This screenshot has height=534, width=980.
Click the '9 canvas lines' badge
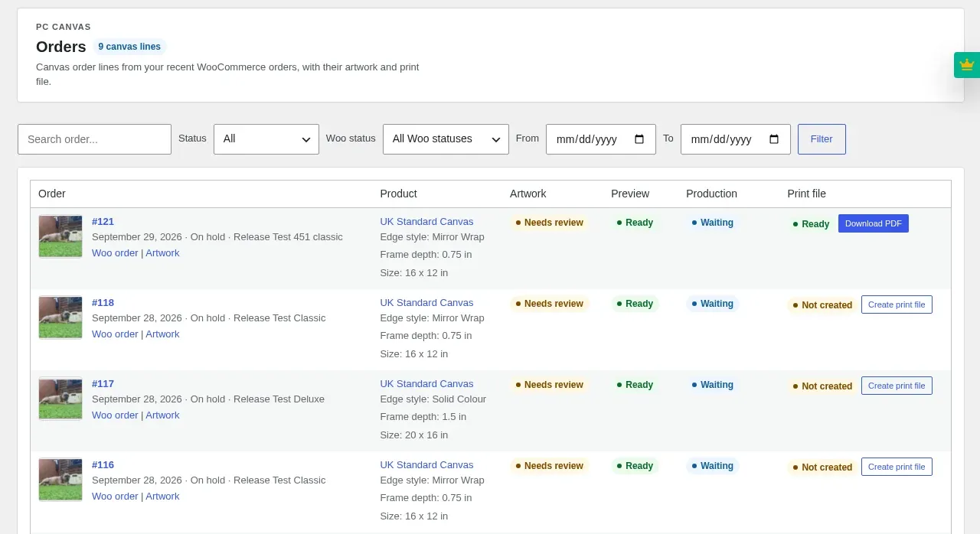(x=129, y=47)
